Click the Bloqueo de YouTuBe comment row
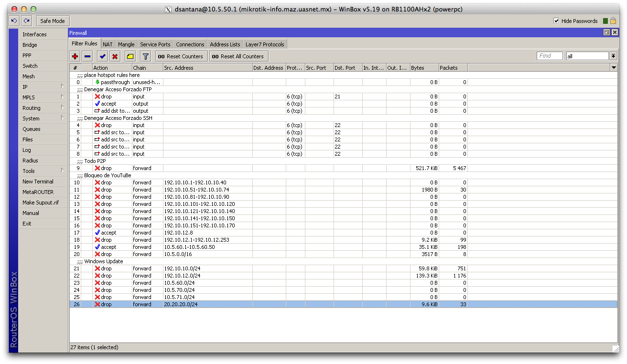The width and height of the screenshot is (627, 364). (343, 175)
